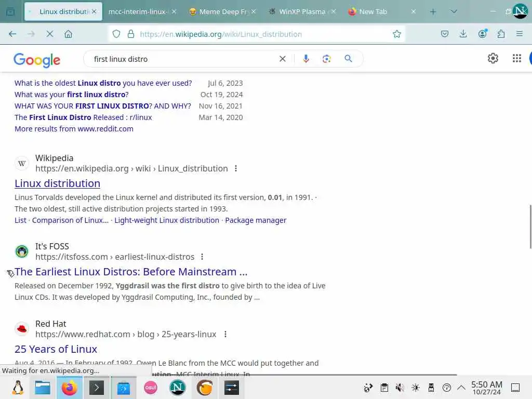Switch to the New Tab tab
Viewport: 532px width, 399px height.
click(x=382, y=11)
